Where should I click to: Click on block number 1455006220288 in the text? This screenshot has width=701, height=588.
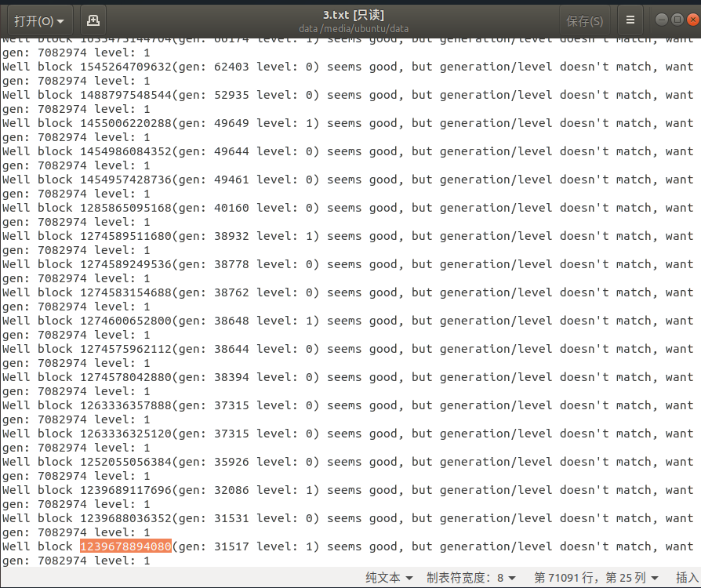pyautogui.click(x=125, y=123)
